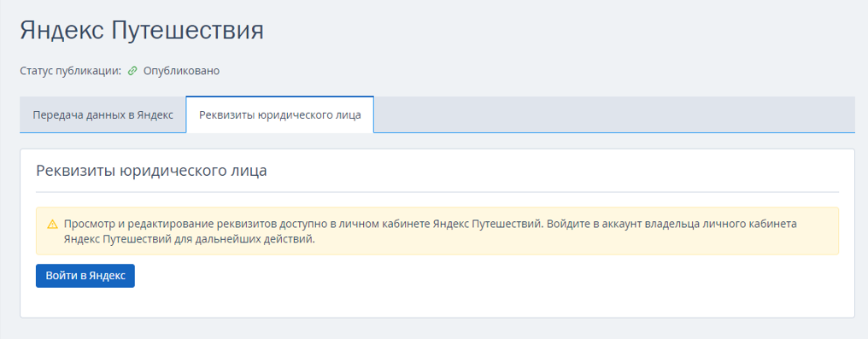Select the Реквизиты юридического лица tab
The image size is (868, 339).
click(x=280, y=115)
